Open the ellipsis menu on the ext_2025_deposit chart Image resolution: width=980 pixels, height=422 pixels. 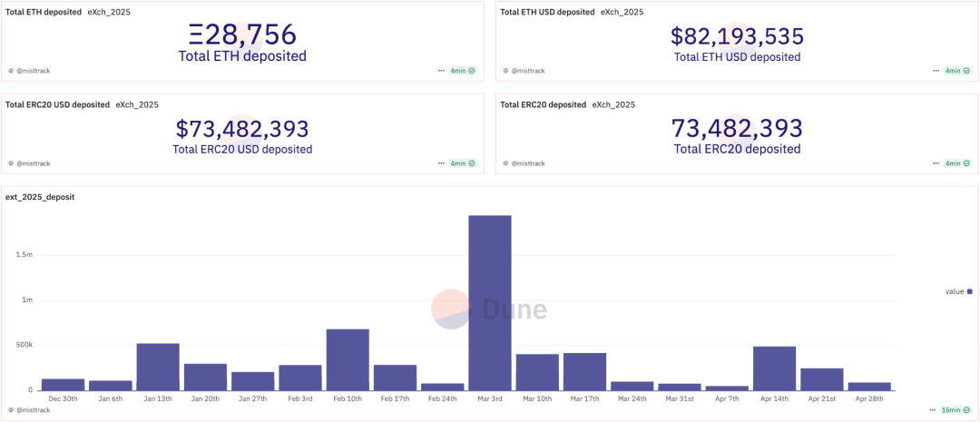pos(931,411)
